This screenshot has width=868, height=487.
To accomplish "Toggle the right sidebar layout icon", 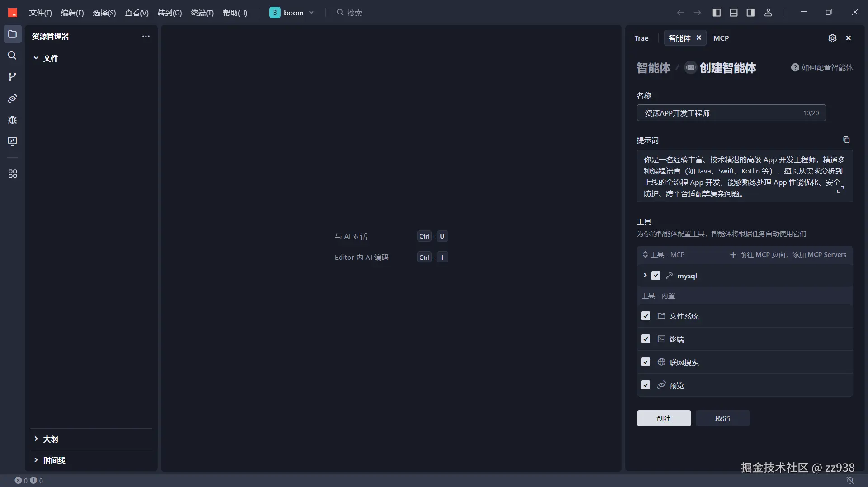I will tap(751, 13).
